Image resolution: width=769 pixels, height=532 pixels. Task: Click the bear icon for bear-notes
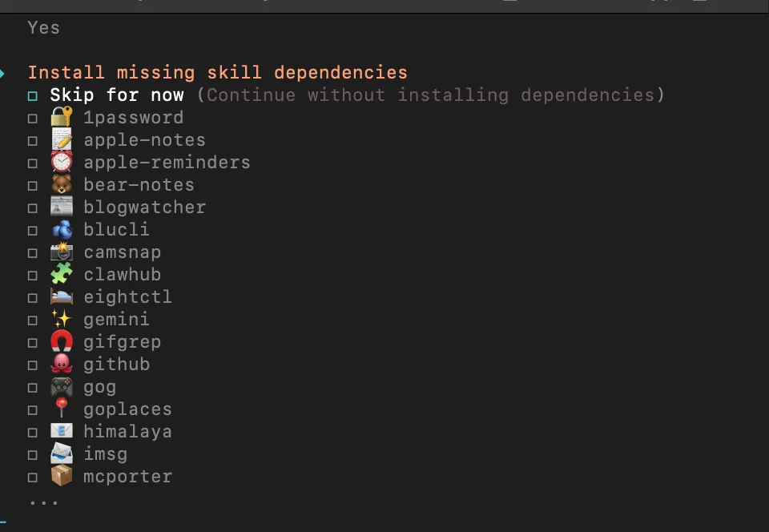point(62,185)
